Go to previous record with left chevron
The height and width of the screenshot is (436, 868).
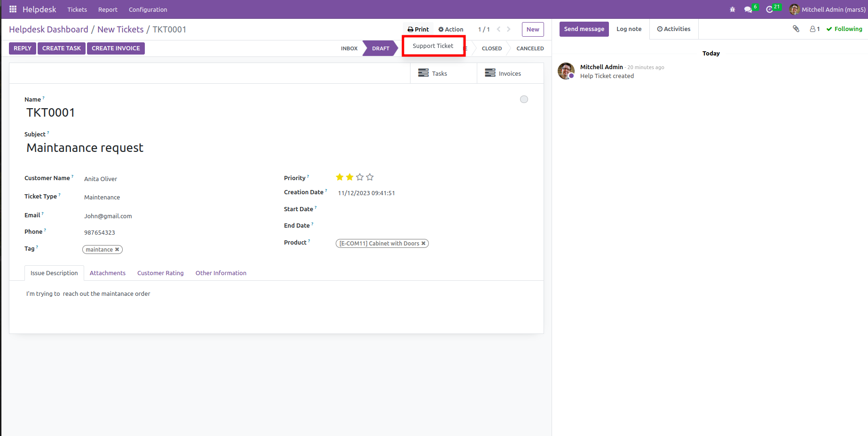point(498,29)
